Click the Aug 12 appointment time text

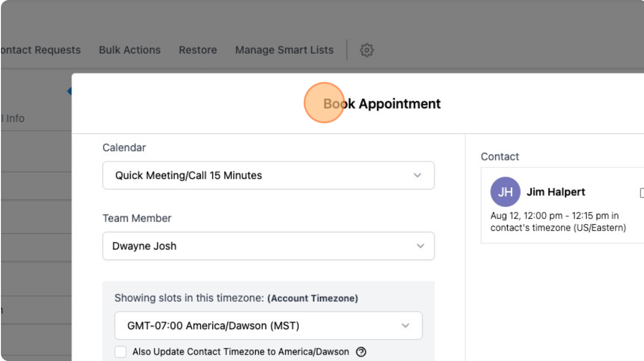pyautogui.click(x=558, y=222)
